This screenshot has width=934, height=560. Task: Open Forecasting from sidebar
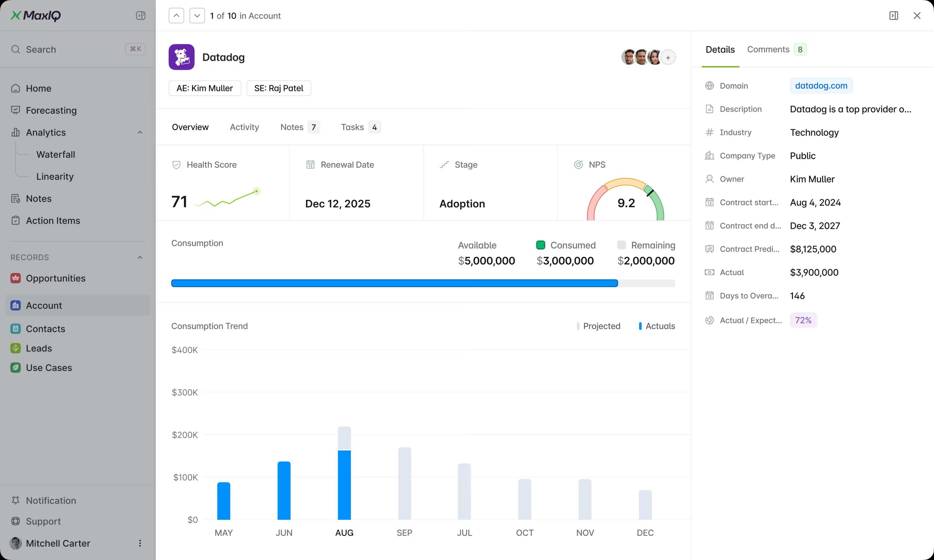51,110
